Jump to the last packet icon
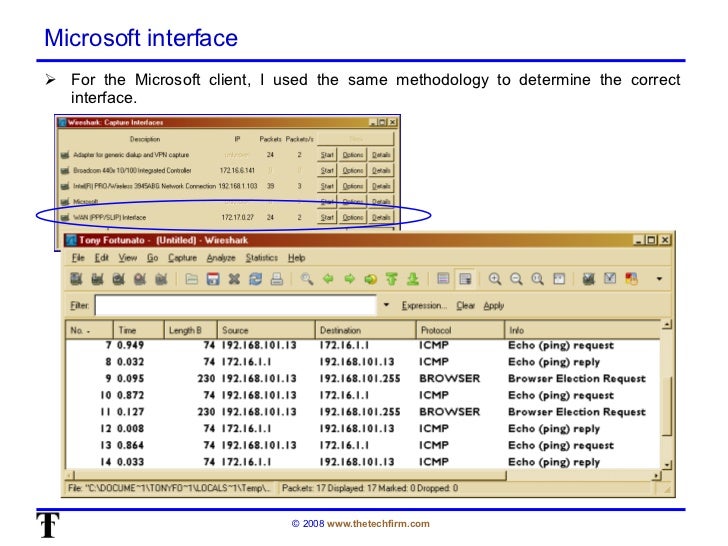The width and height of the screenshot is (728, 546). point(413,279)
